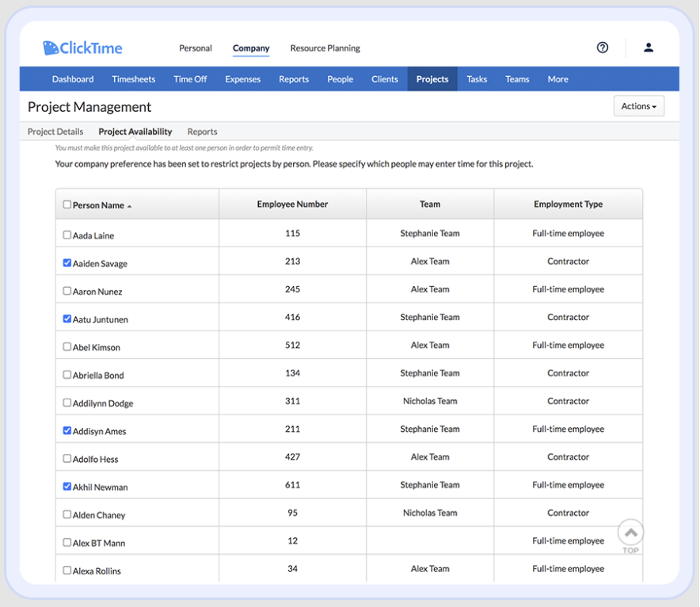The image size is (700, 607).
Task: Click Contractor in Adolfo Hess row
Action: 568,457
